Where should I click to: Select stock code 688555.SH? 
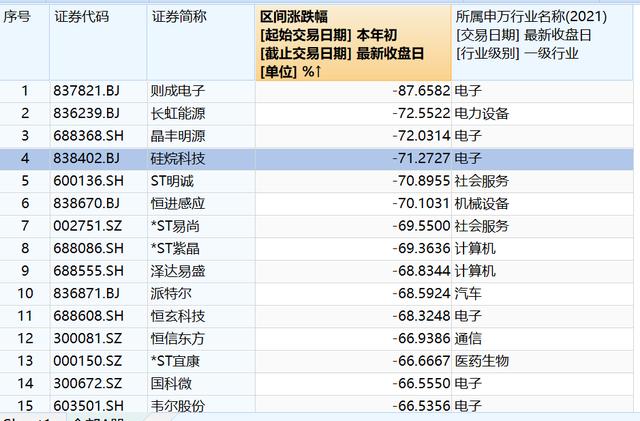click(x=89, y=271)
